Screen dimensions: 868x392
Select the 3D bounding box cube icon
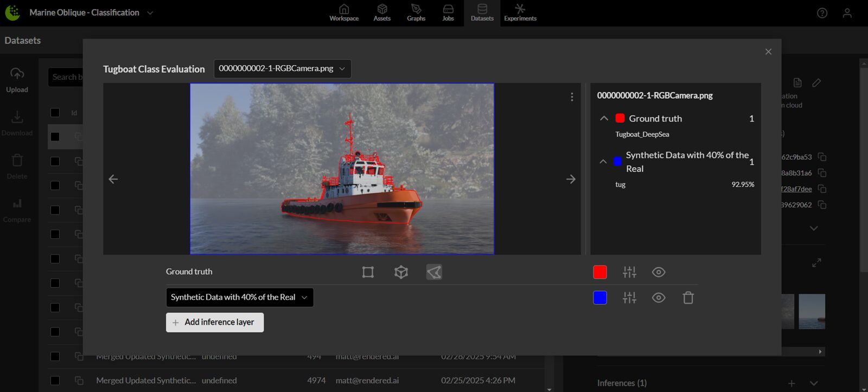pyautogui.click(x=401, y=272)
